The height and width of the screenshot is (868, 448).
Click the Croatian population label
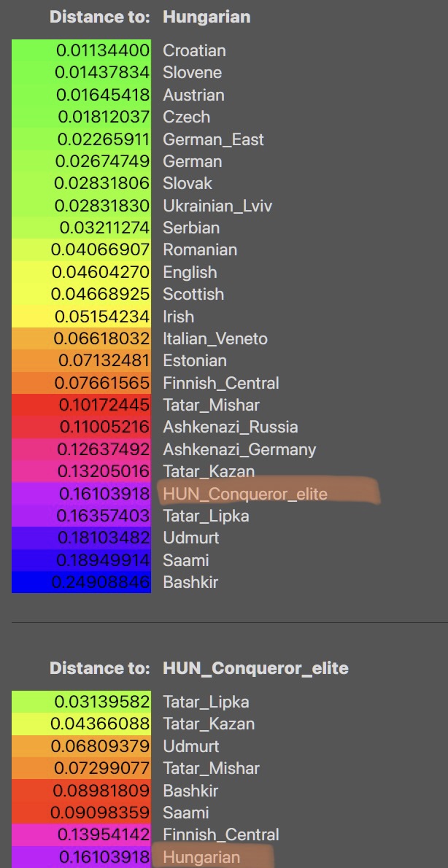click(194, 50)
